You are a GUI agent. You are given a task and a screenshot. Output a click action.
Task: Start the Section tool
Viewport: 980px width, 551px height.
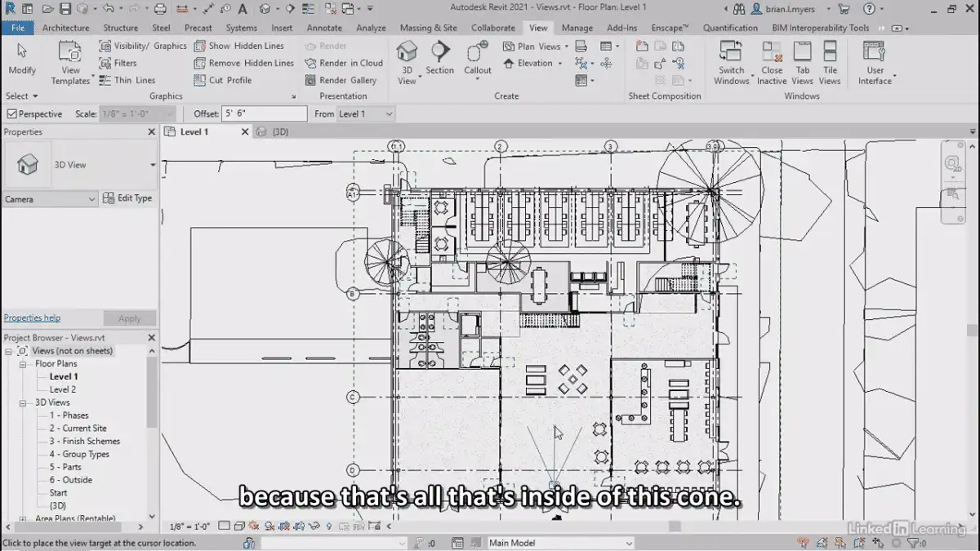pyautogui.click(x=439, y=59)
